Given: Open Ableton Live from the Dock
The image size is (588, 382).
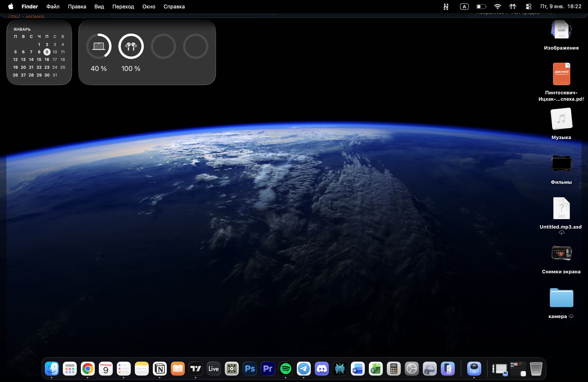Looking at the screenshot, I should (x=213, y=369).
